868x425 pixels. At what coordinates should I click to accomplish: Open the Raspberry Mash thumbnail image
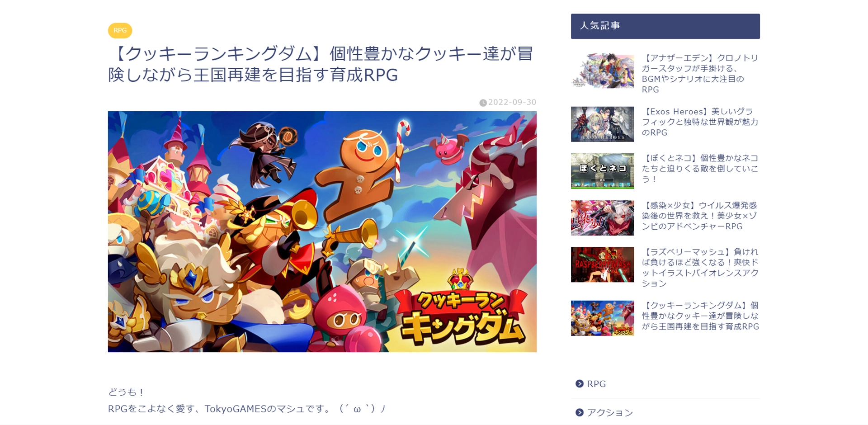coord(602,264)
